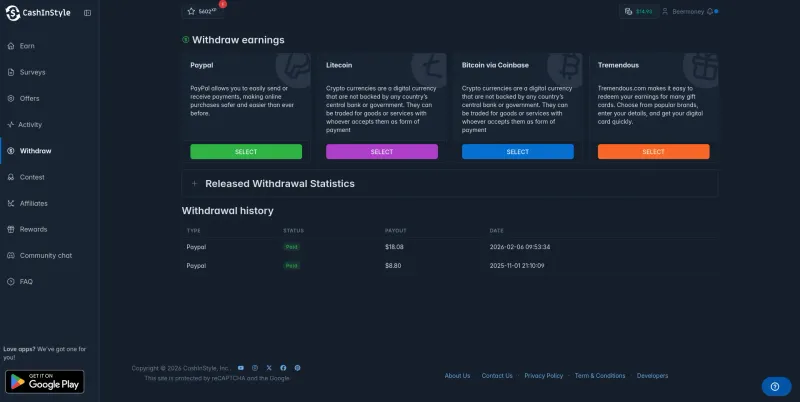The height and width of the screenshot is (402, 800).
Task: Click the Paypal card title
Action: 202,65
